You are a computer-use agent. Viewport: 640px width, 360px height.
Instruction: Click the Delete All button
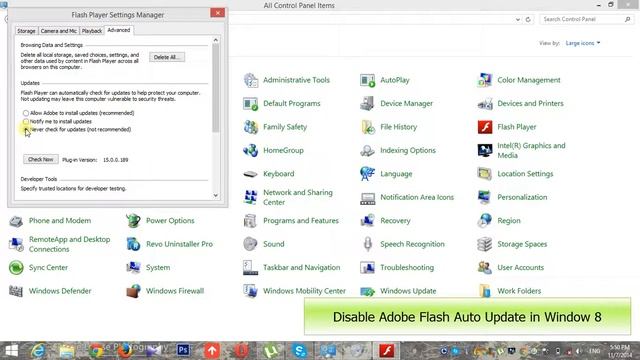click(167, 57)
